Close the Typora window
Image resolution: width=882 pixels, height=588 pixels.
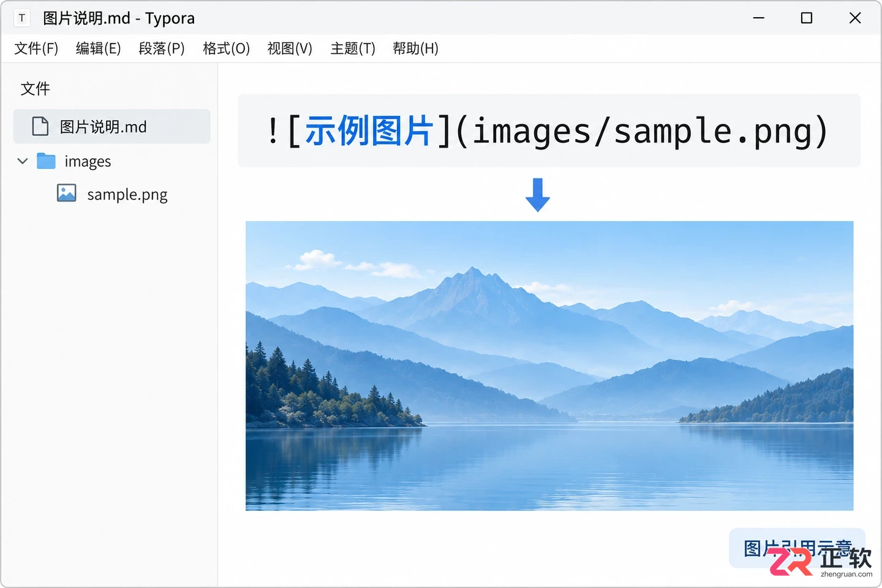click(855, 18)
